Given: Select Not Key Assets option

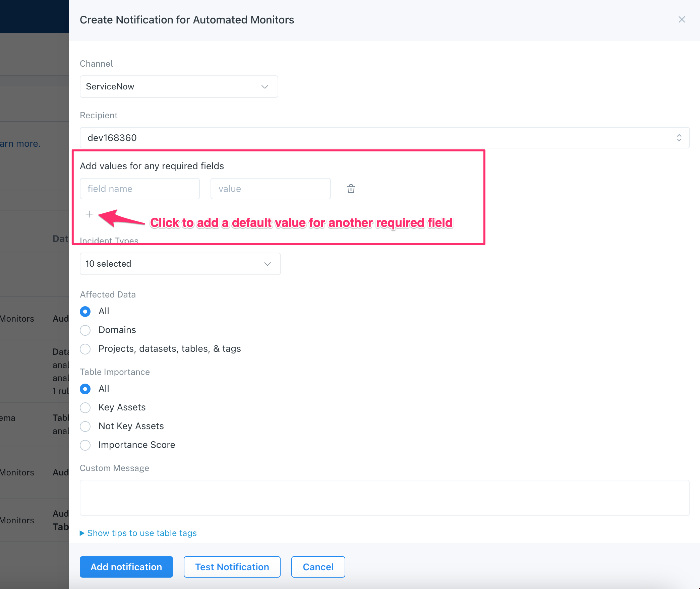Looking at the screenshot, I should [85, 427].
